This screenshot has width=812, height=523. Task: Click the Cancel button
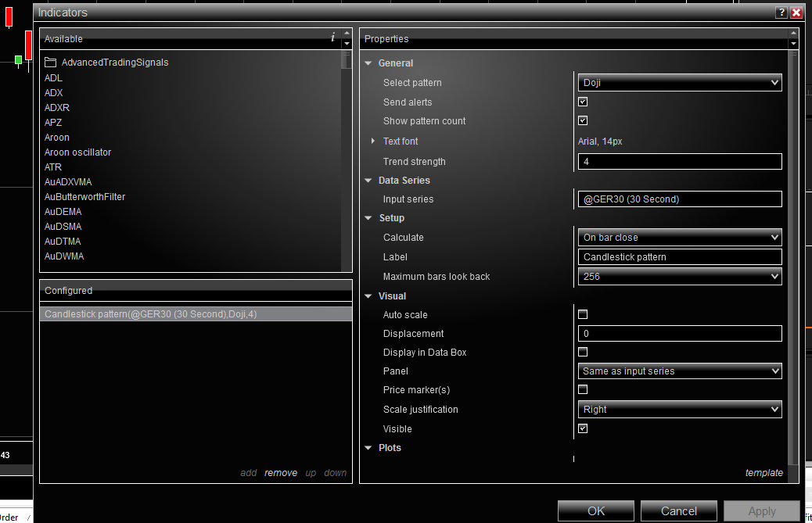pos(678,511)
